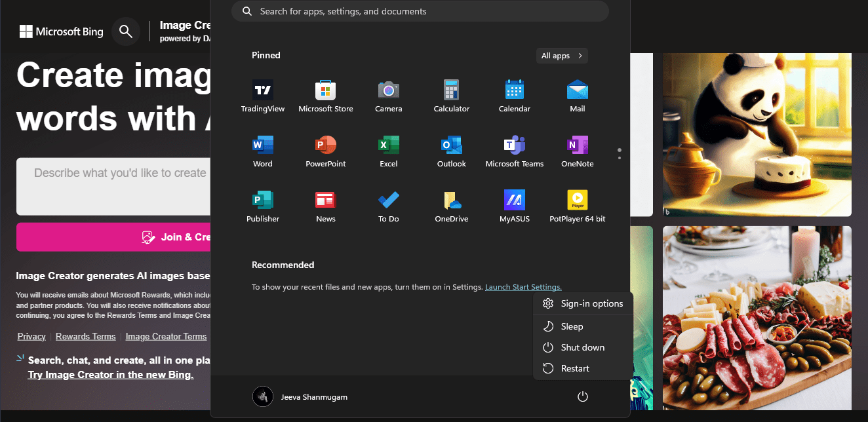Select Sleep from the power menu
Screen dimensions: 868x422
point(572,326)
